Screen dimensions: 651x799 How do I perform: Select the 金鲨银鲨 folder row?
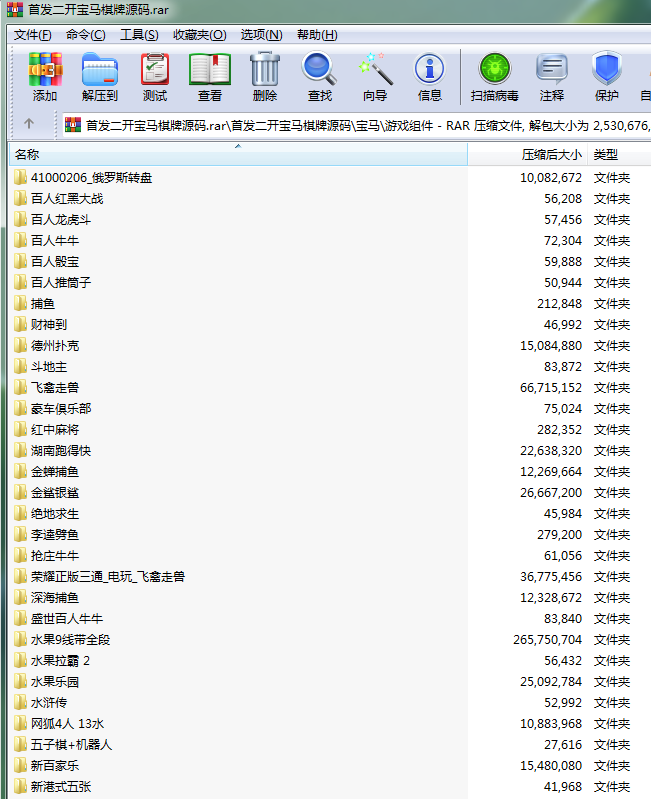point(330,493)
